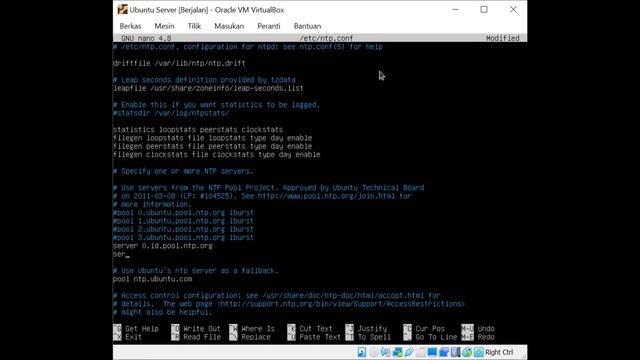Click 'server 0.id.pool.ntp.org' line

(x=163, y=246)
